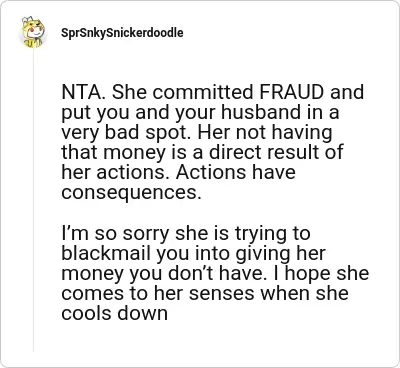400x368 pixels.
Task: Click the words 'very bad spot'
Action: pos(126,132)
